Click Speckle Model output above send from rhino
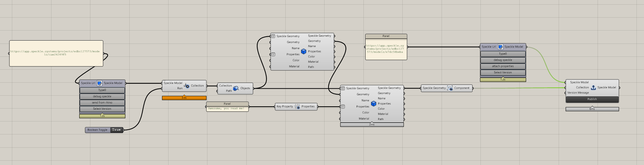 click(x=113, y=83)
